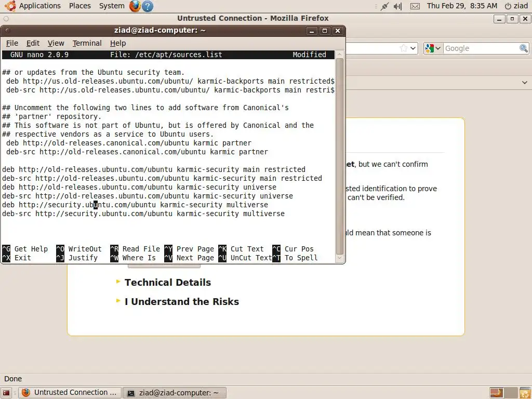Click the ^G Get Help shortcut label
This screenshot has height=399, width=532.
25,249
